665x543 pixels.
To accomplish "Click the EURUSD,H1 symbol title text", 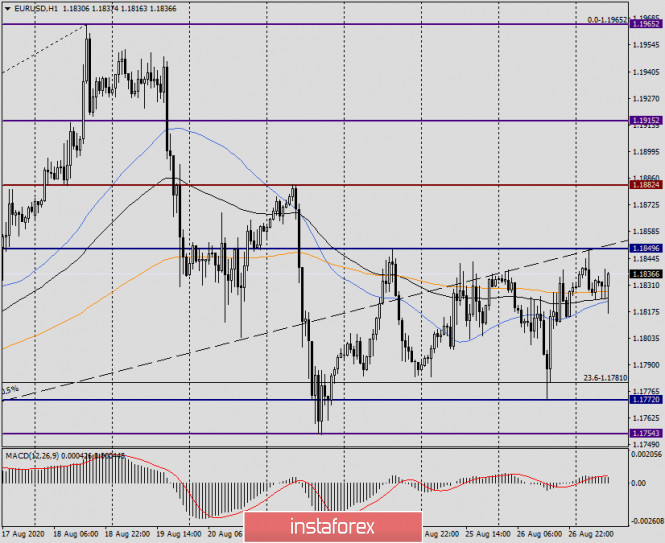I will pyautogui.click(x=36, y=8).
